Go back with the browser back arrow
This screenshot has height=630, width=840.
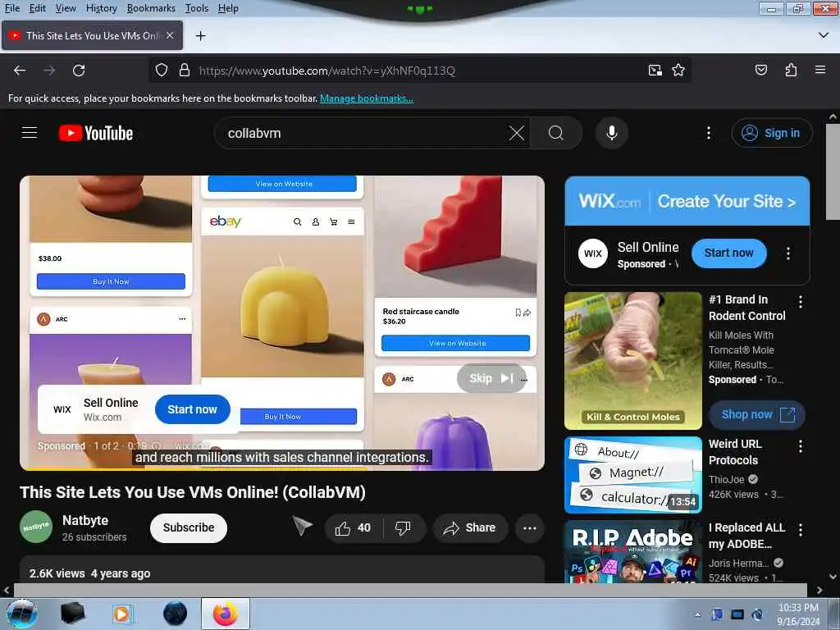tap(20, 71)
